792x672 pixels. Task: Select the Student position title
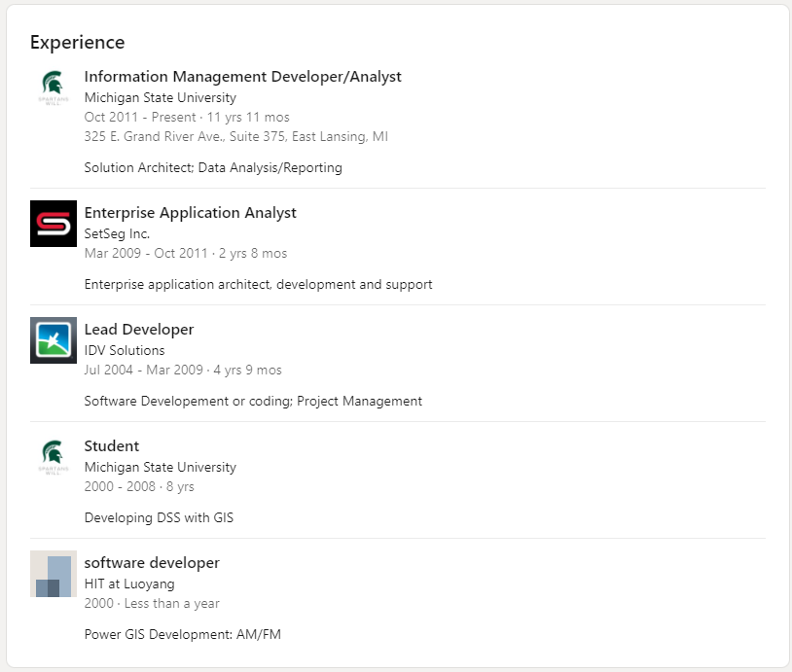pyautogui.click(x=112, y=446)
